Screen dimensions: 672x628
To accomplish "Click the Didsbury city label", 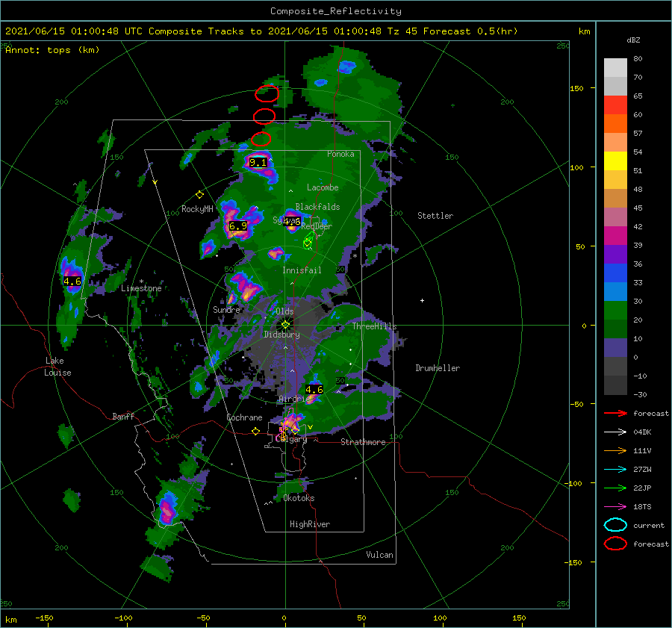I will click(x=282, y=335).
